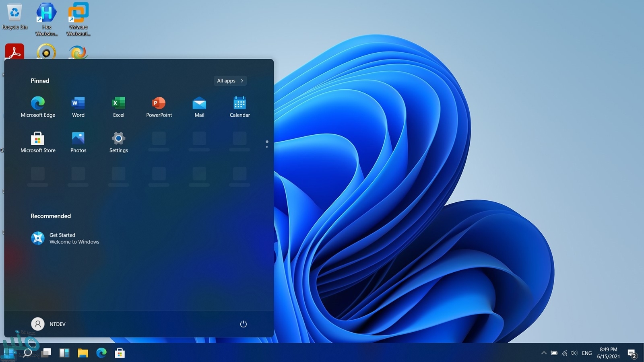This screenshot has width=644, height=362.
Task: Open the Mail app
Action: tap(199, 107)
